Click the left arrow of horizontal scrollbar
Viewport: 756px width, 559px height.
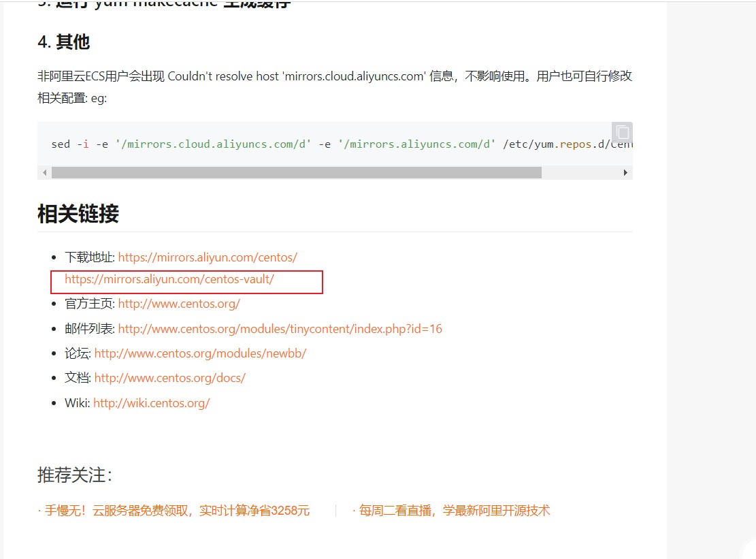point(44,172)
